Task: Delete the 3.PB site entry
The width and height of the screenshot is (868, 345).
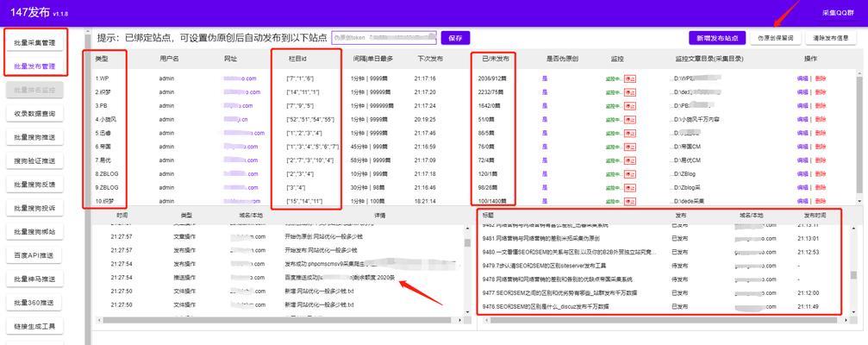Action: click(x=821, y=106)
